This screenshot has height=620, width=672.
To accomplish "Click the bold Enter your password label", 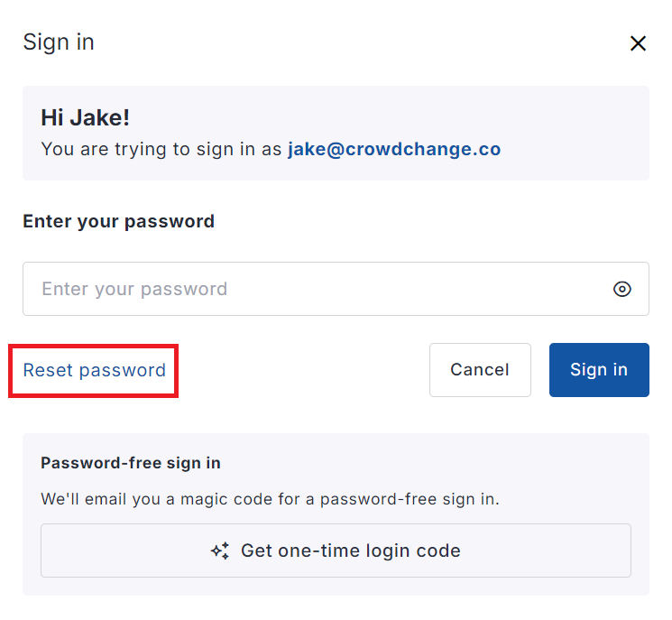I will coord(118,221).
